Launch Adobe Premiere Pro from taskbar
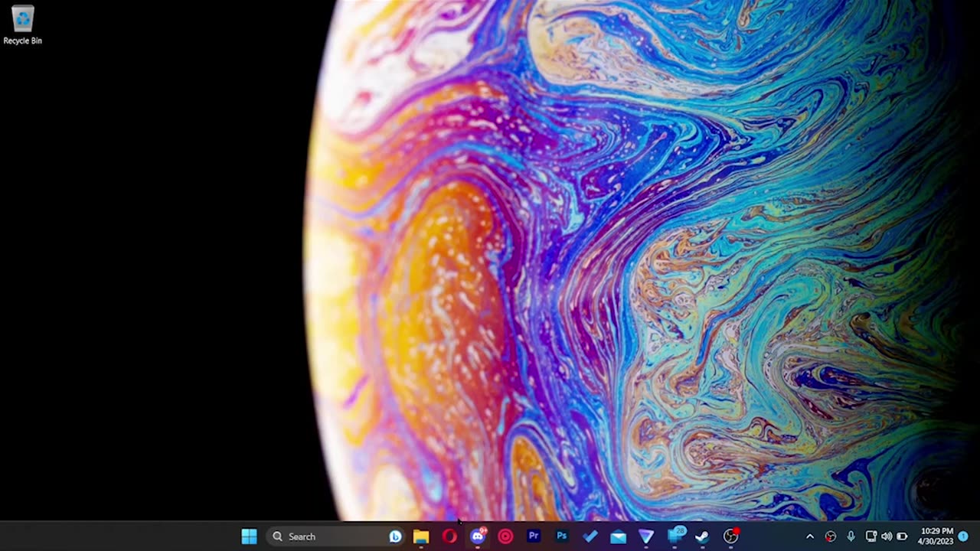Image resolution: width=980 pixels, height=551 pixels. tap(534, 536)
